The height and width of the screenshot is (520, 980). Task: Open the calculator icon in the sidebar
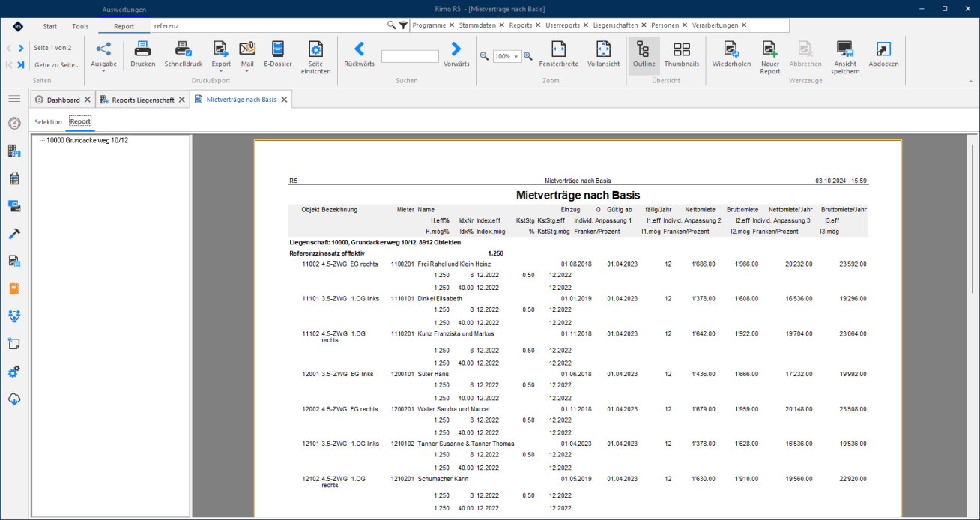pos(14,178)
